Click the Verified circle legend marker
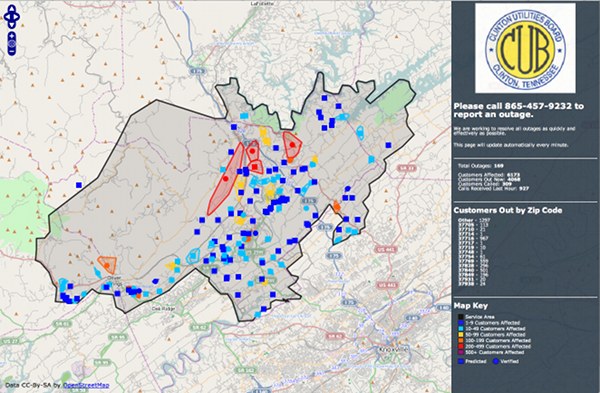This screenshot has width=600, height=393. point(496,361)
